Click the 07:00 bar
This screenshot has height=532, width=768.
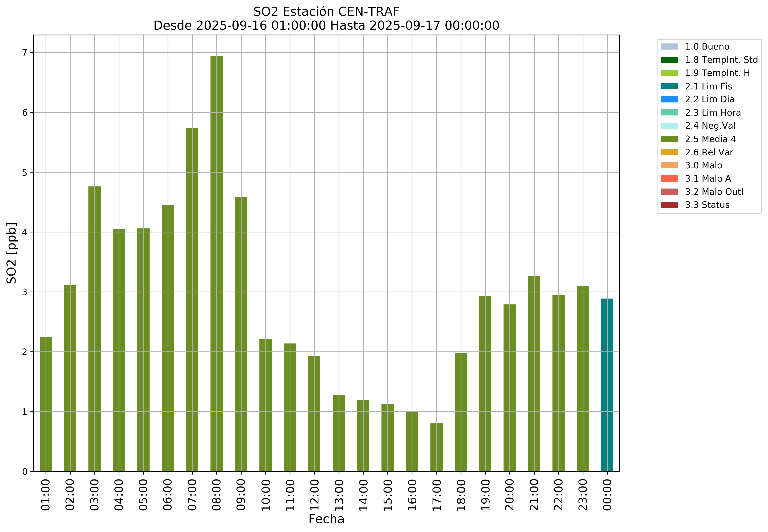pyautogui.click(x=192, y=300)
